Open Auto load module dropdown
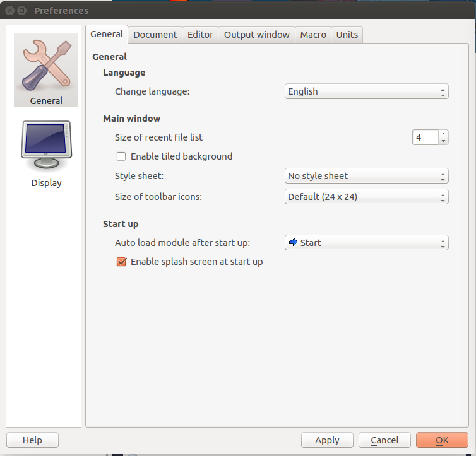Screen dimensions: 476x456 pos(366,243)
